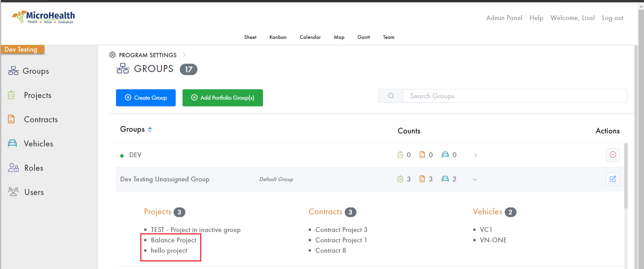The width and height of the screenshot is (644, 269).
Task: Open the Calendar view tab
Action: tap(310, 37)
